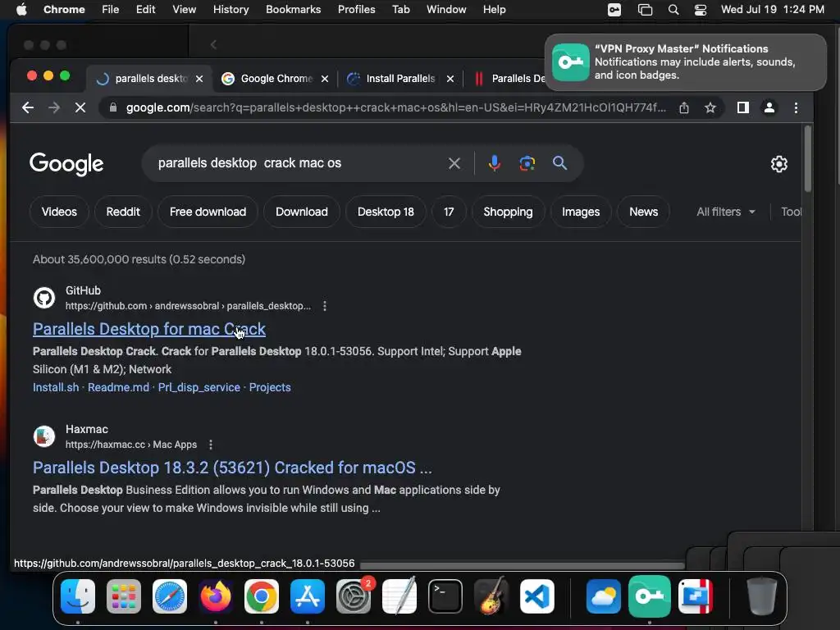Expand the All filters dropdown

coord(726,212)
